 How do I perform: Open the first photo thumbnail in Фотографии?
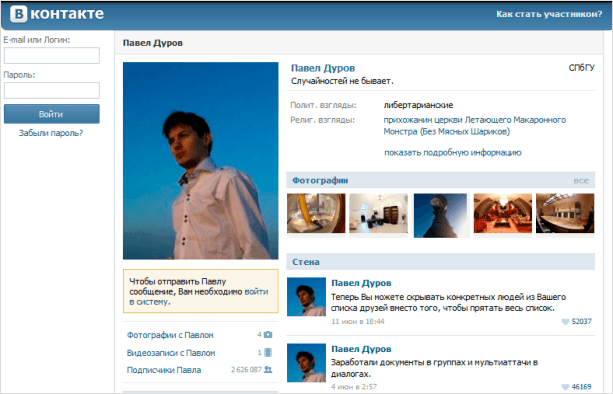coord(316,213)
